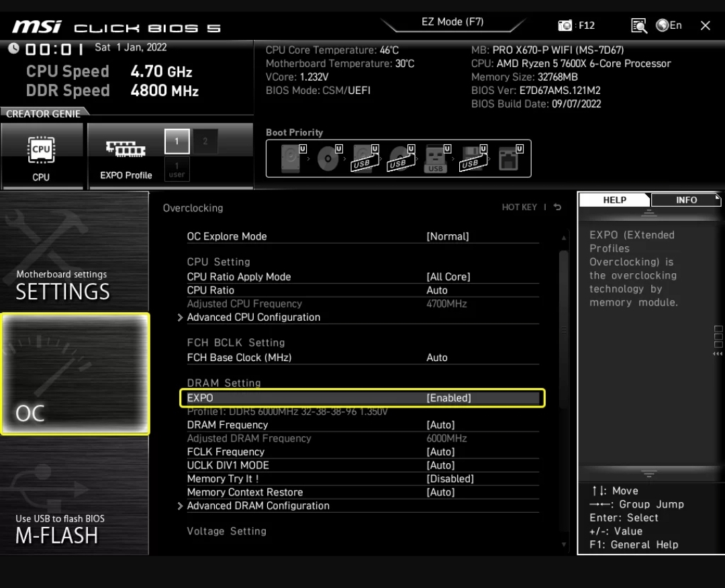The width and height of the screenshot is (725, 588).
Task: Click the first hard disk boot device icon
Action: (292, 158)
